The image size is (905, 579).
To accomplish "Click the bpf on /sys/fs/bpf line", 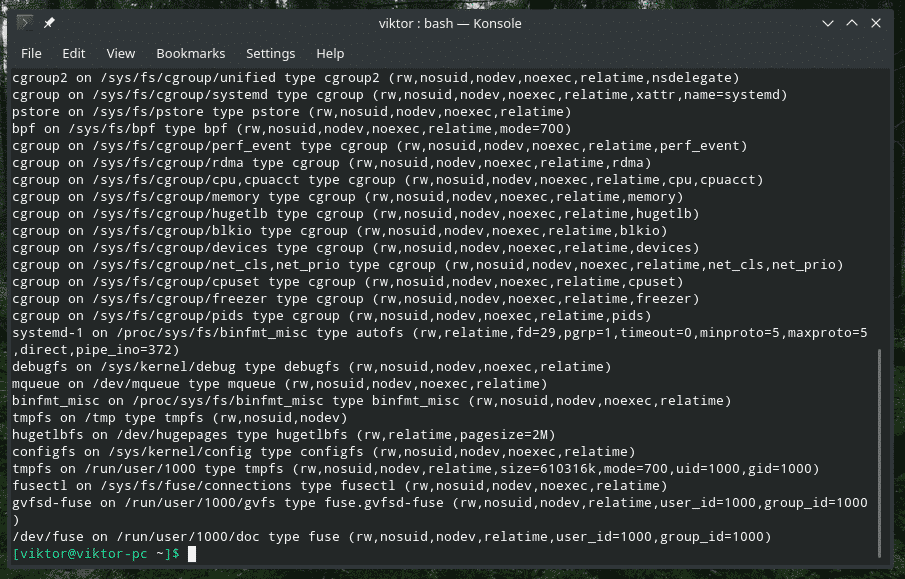I will (290, 128).
